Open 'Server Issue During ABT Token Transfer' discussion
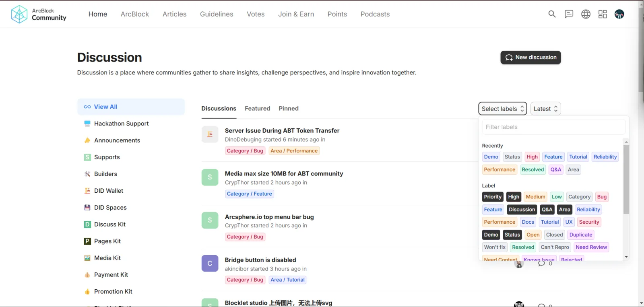The width and height of the screenshot is (644, 307). coord(282,131)
